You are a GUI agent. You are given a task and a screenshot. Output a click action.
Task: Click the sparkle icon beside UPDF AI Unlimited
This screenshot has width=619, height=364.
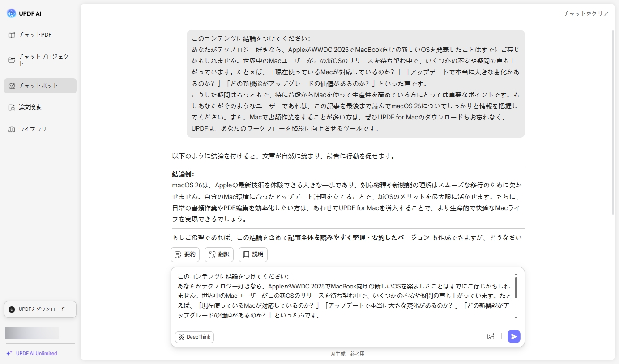tap(9, 353)
